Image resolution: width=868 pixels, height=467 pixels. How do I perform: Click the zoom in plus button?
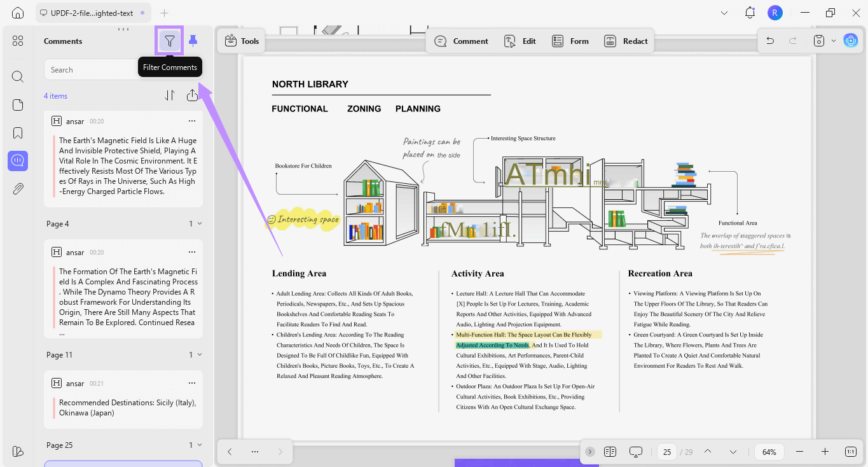point(825,452)
